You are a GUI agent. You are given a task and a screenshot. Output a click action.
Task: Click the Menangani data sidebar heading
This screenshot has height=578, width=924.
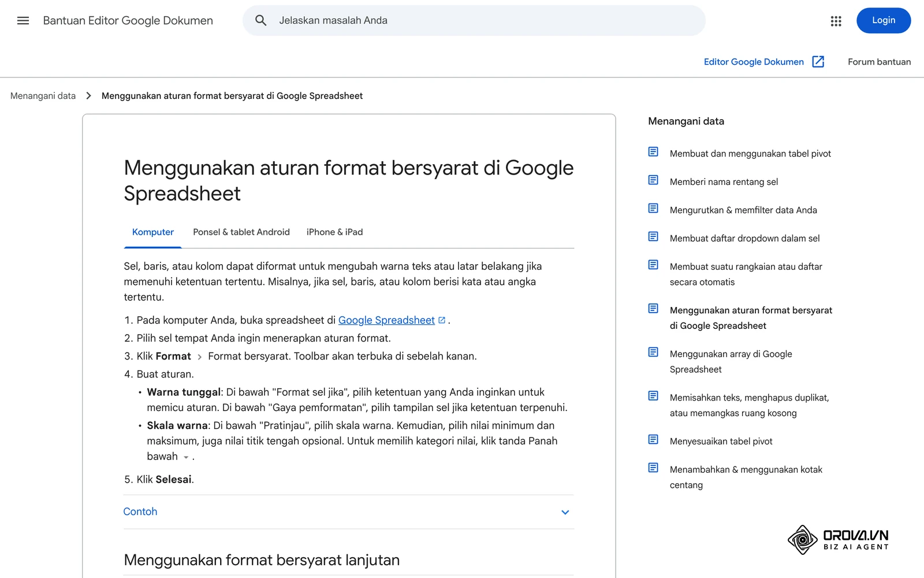[686, 121]
